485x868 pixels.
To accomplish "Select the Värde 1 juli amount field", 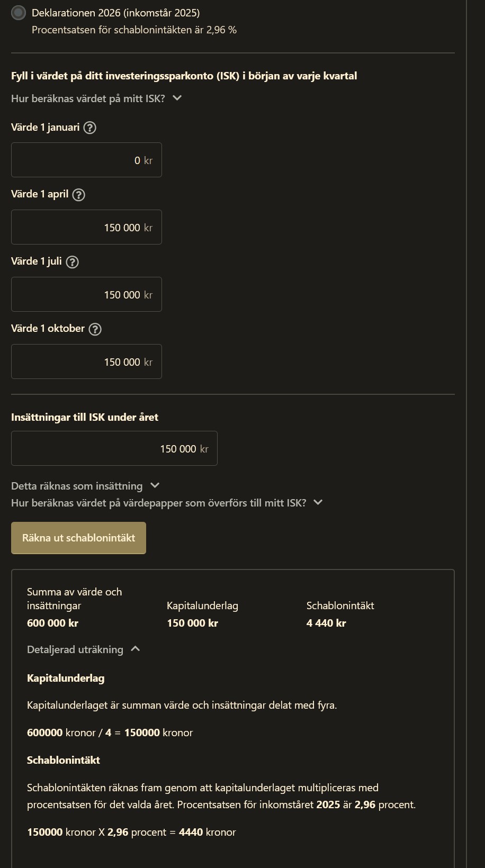I will (x=86, y=294).
